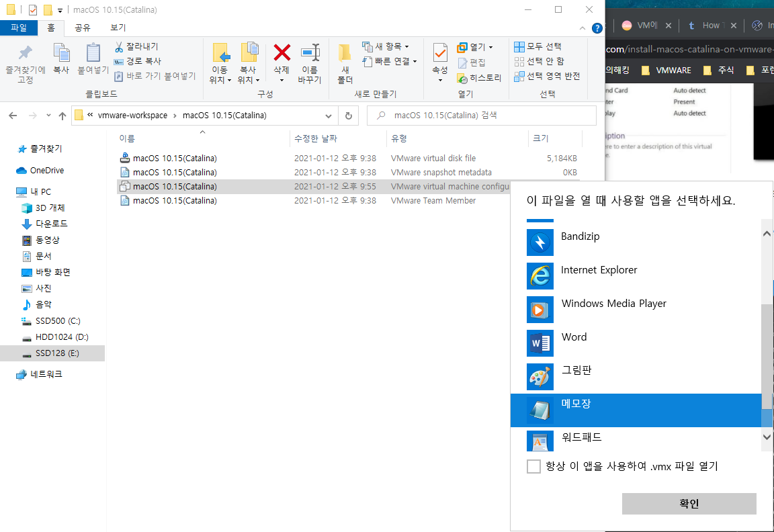Image resolution: width=774 pixels, height=532 pixels.
Task: Select Word in the app list
Action: pos(636,343)
